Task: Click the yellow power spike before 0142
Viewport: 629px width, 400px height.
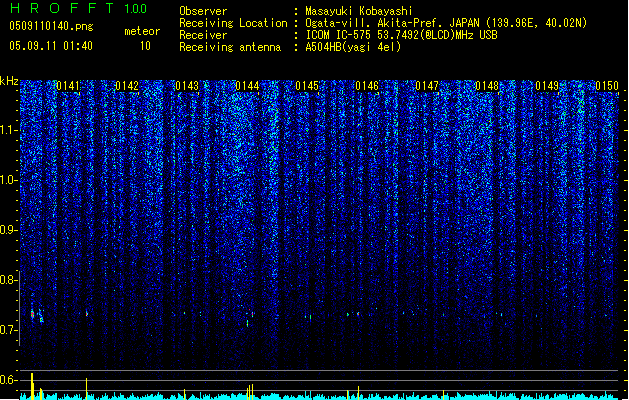Action: pyautogui.click(x=86, y=388)
